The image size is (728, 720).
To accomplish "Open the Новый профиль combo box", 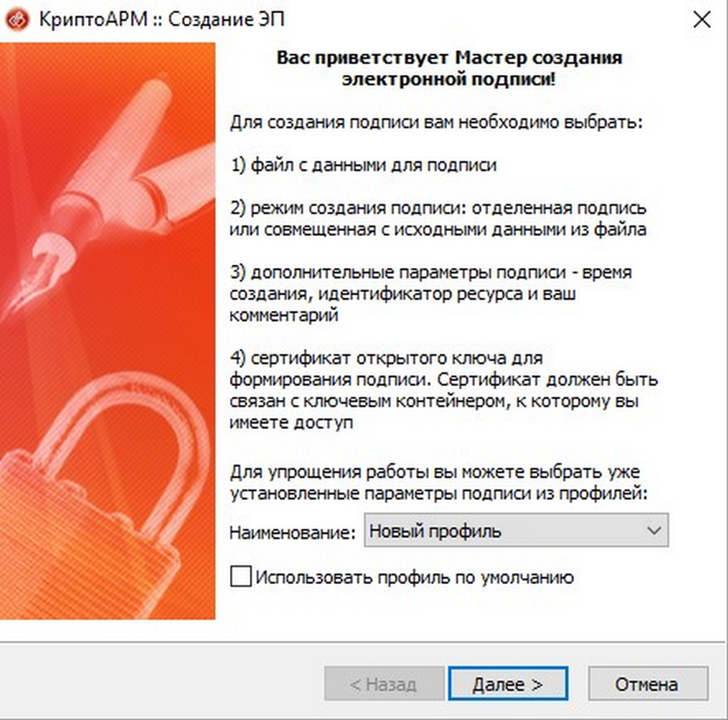I will (516, 531).
